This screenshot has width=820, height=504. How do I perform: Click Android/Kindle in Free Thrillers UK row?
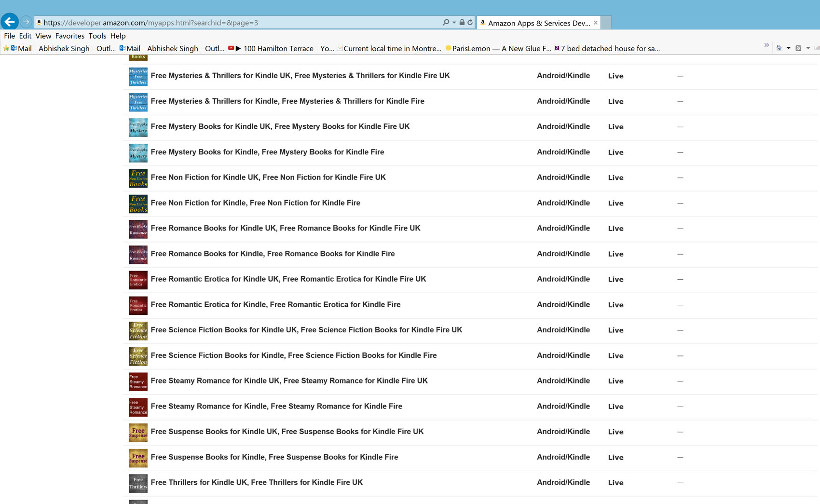pyautogui.click(x=563, y=482)
